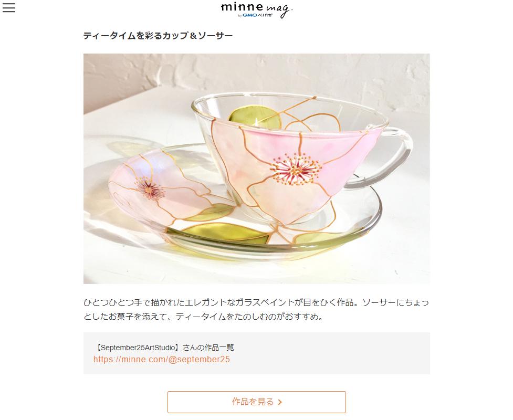513x420 pixels.
Task: Click the green leaf inside the cup
Action: click(x=255, y=118)
